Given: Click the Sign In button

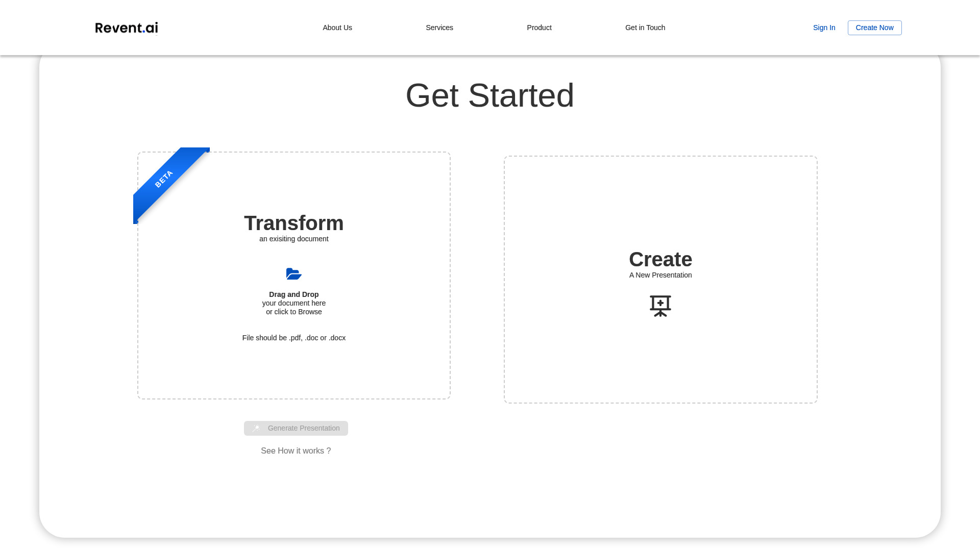Looking at the screenshot, I should point(824,28).
